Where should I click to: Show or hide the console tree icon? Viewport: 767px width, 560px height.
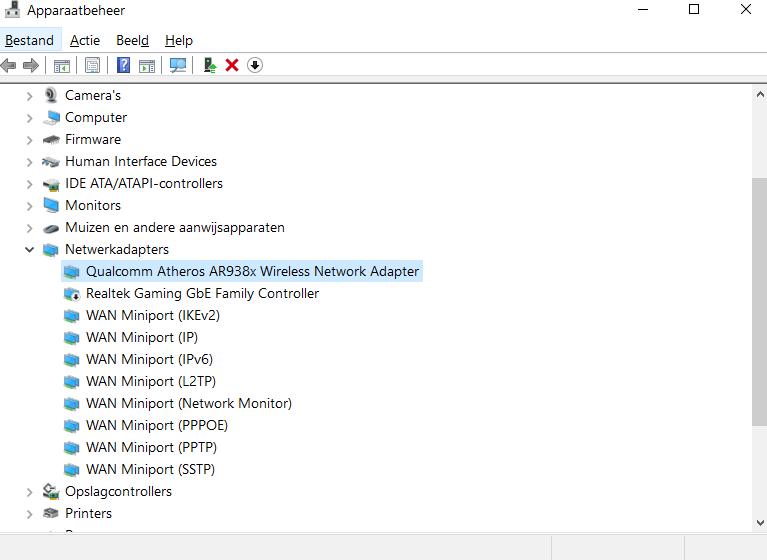coord(62,65)
